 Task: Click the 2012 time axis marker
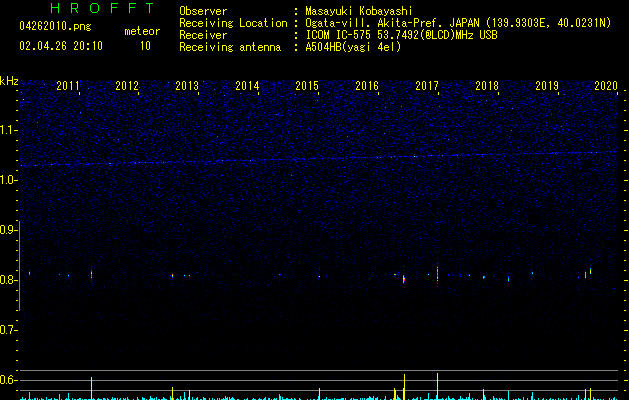tap(127, 86)
